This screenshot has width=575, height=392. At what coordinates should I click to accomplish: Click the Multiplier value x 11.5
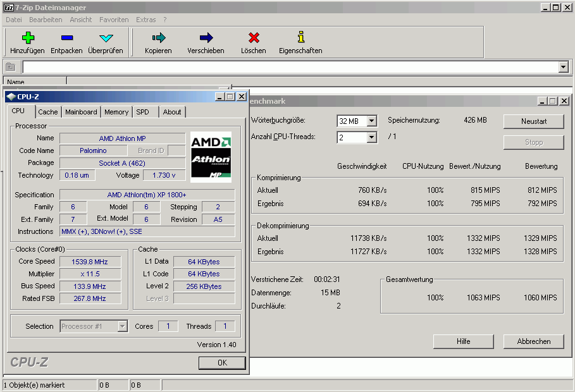90,274
